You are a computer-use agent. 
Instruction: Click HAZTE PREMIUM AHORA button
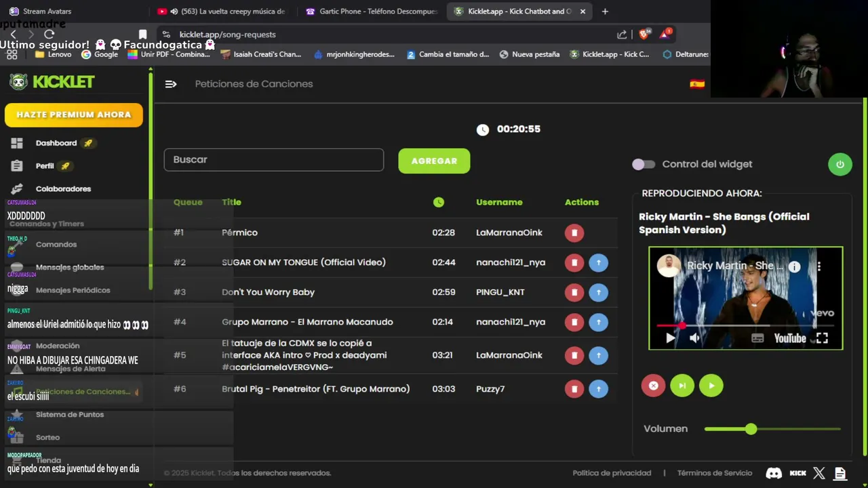coord(73,115)
